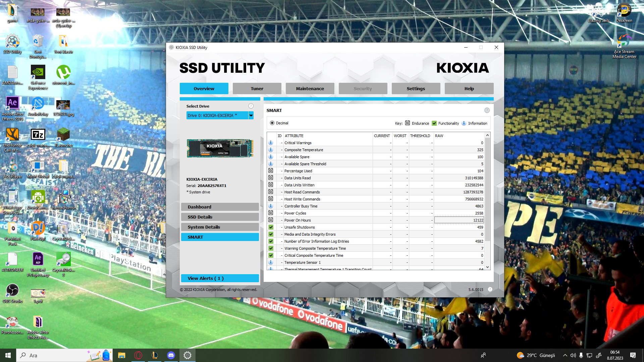Click the info icon for Controller Busy Time

[271, 206]
